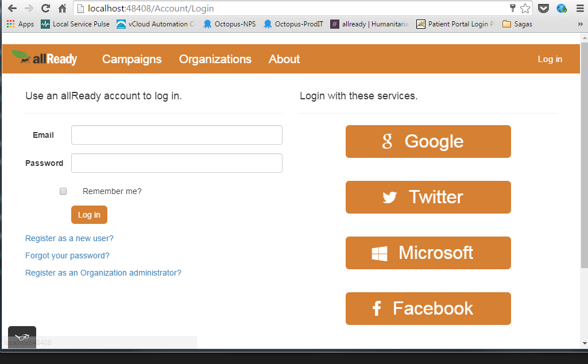Go to the browser Home page
The width and height of the screenshot is (588, 364).
pyautogui.click(x=62, y=8)
